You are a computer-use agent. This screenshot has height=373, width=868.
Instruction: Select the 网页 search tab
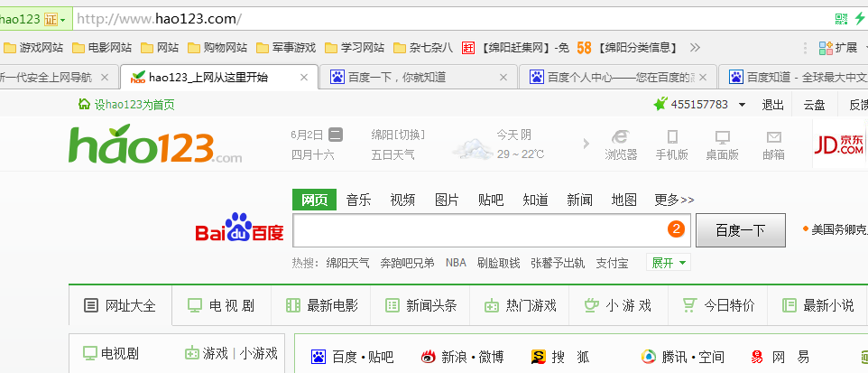point(314,200)
